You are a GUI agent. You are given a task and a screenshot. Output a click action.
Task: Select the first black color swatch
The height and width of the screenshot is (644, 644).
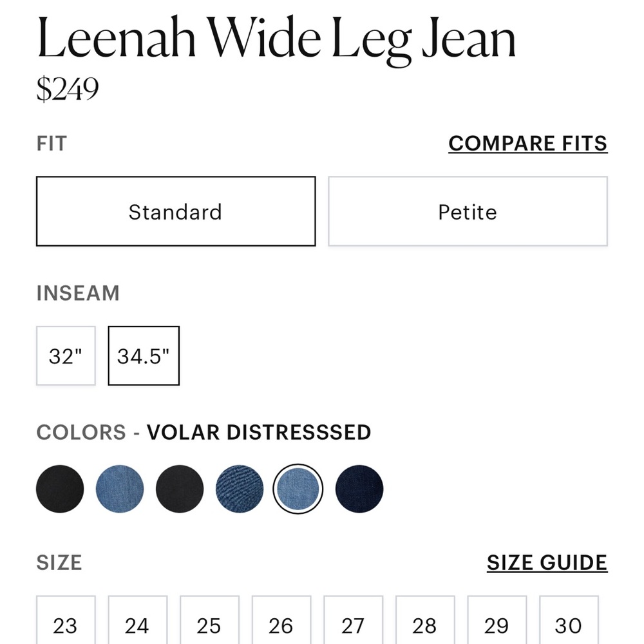pyautogui.click(x=60, y=489)
